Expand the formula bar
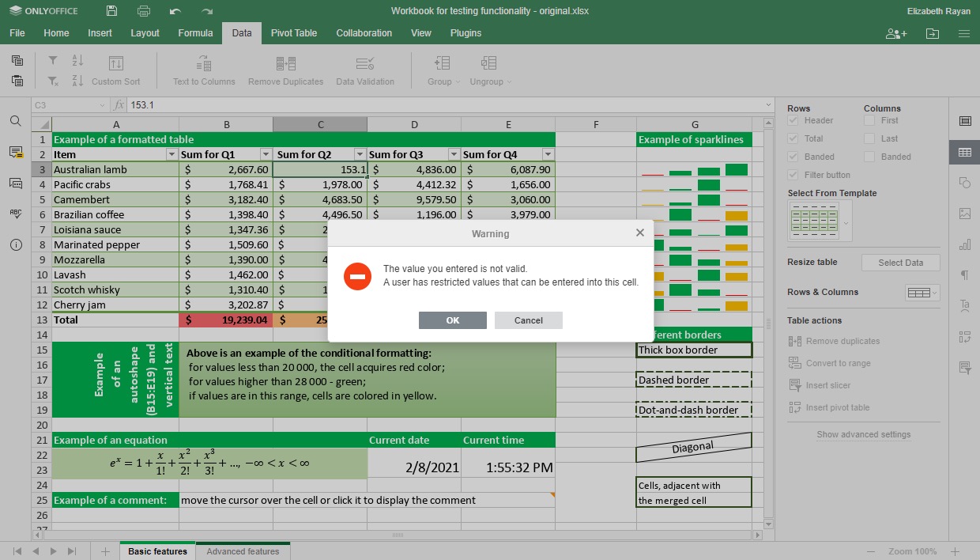The height and width of the screenshot is (560, 980). pyautogui.click(x=769, y=105)
